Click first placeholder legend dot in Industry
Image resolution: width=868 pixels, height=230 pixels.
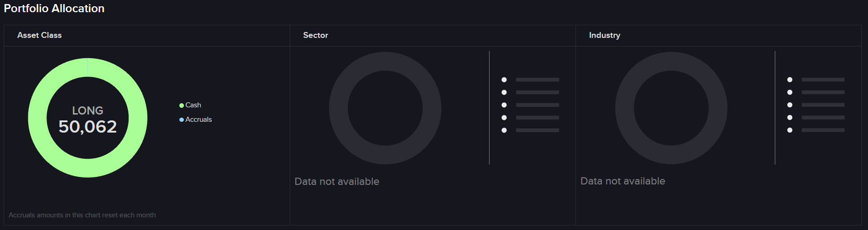tap(790, 80)
